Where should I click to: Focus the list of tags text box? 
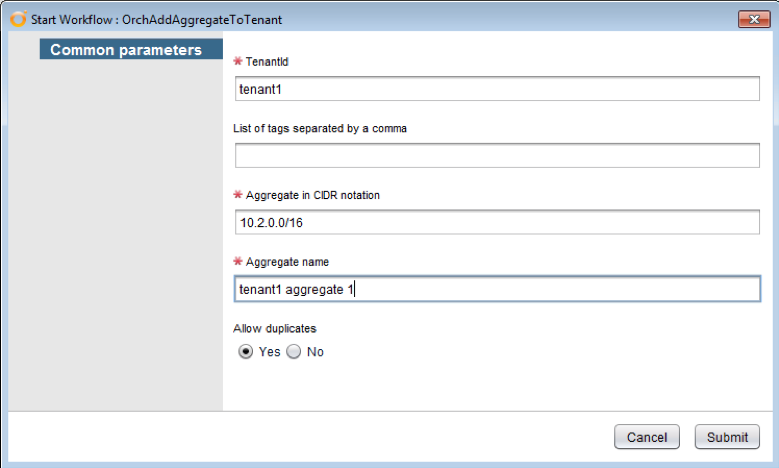click(x=497, y=155)
